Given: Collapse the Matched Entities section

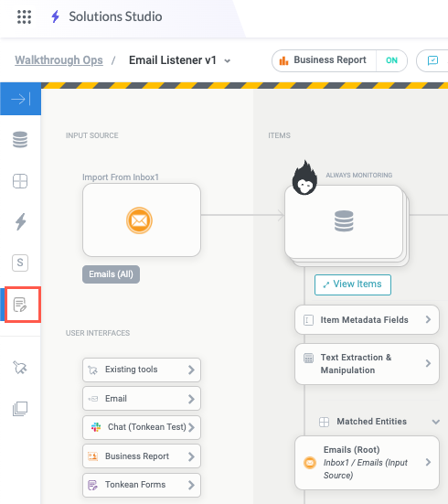Looking at the screenshot, I should click(436, 422).
